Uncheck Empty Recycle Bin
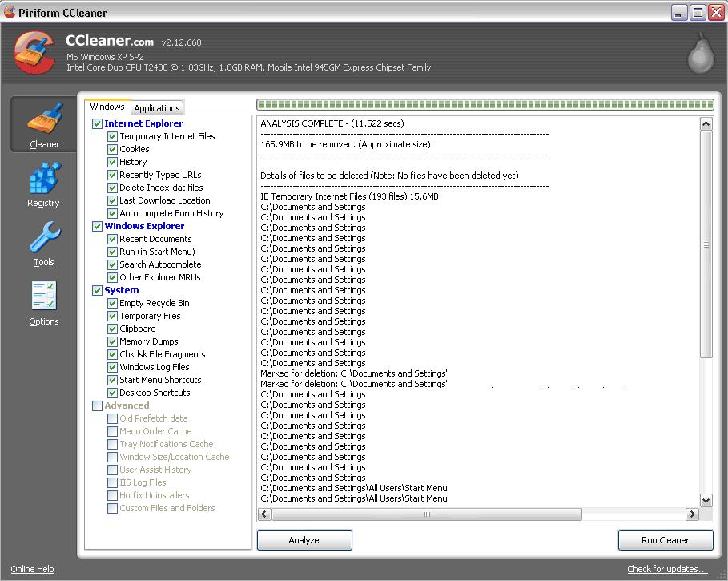This screenshot has width=728, height=581. pyautogui.click(x=112, y=303)
